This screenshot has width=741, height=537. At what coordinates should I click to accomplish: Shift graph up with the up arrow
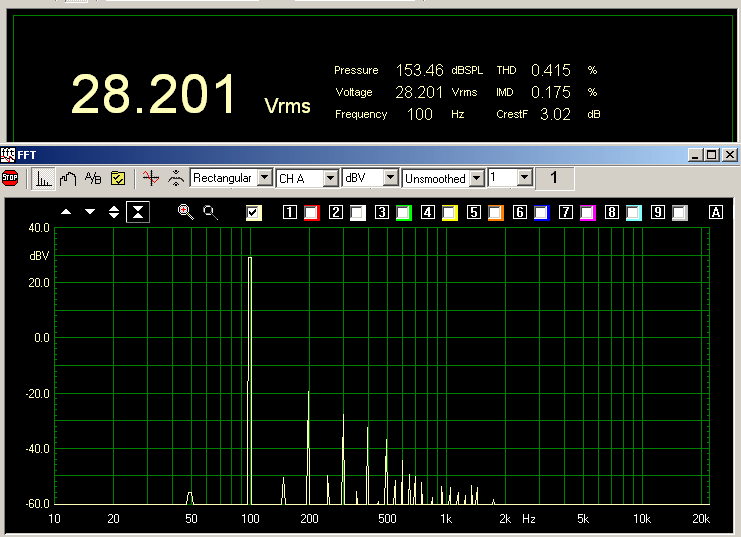[66, 212]
